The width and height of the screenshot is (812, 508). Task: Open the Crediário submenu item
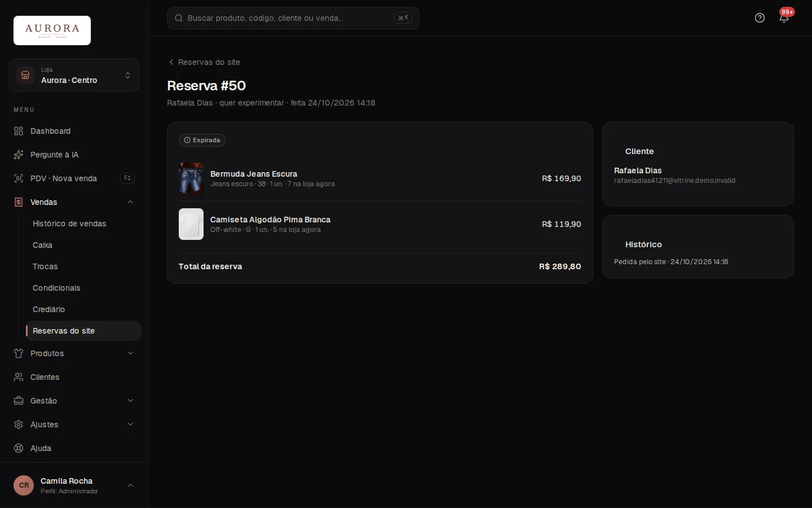[x=83, y=309]
